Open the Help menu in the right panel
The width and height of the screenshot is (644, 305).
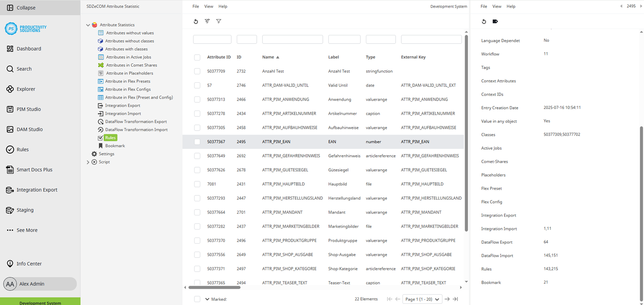click(511, 6)
